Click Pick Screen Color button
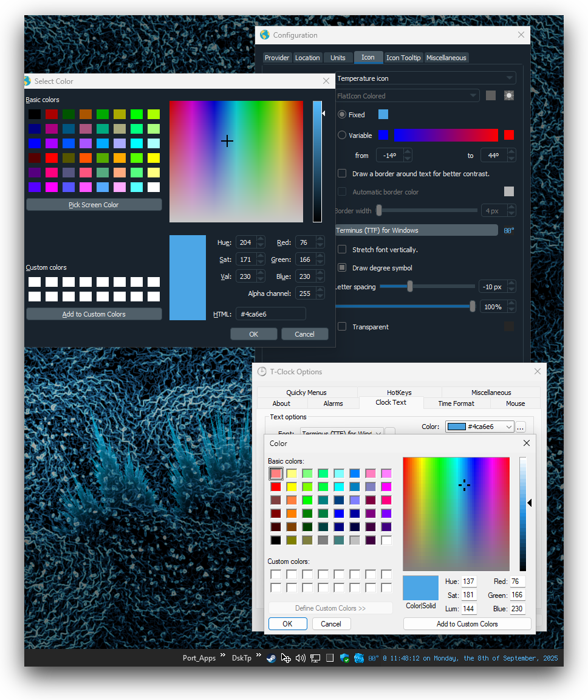The image size is (588, 700). point(94,205)
